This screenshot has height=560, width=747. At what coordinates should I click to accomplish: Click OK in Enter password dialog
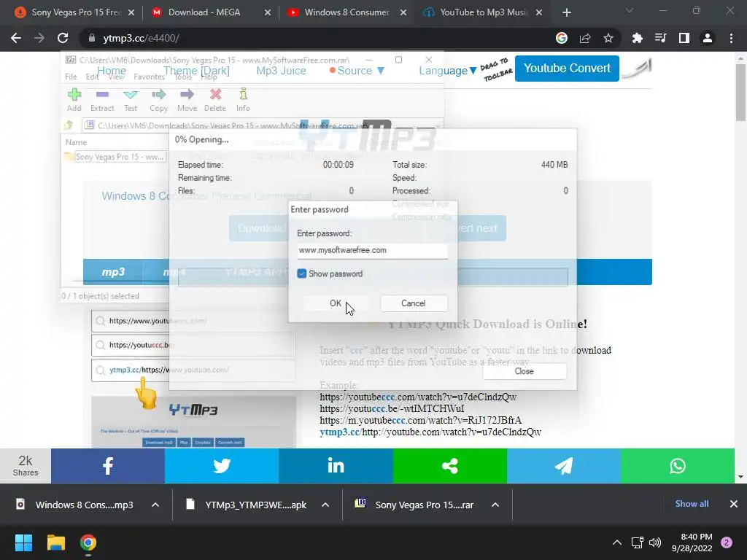(336, 303)
